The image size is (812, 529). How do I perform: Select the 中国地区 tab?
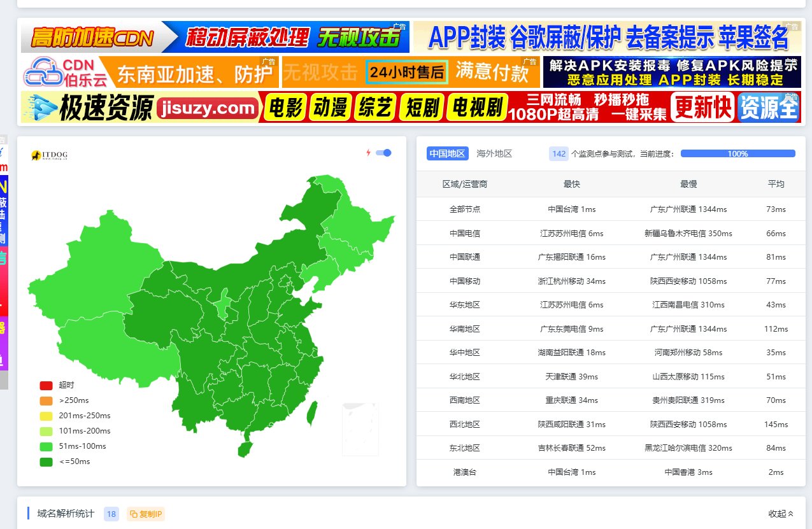(x=447, y=153)
